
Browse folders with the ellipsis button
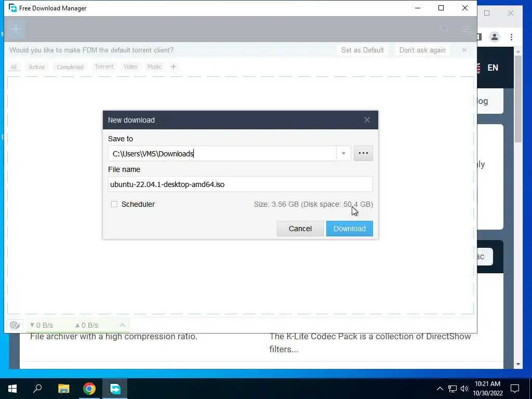pos(363,153)
